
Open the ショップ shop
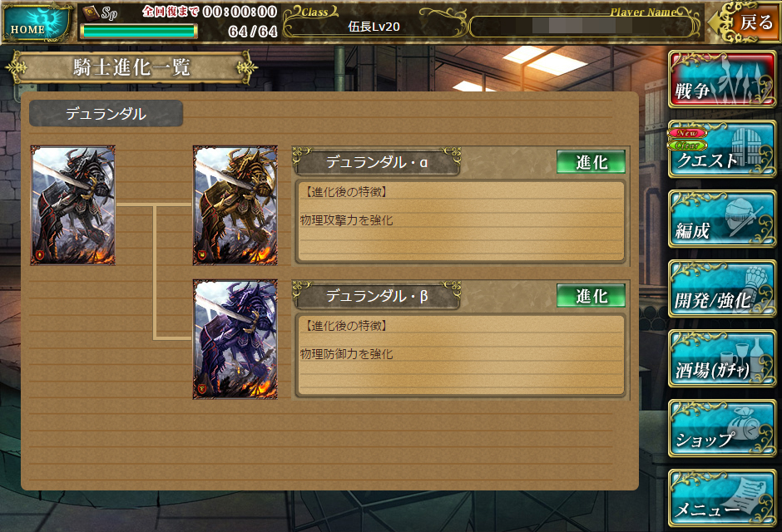(723, 428)
